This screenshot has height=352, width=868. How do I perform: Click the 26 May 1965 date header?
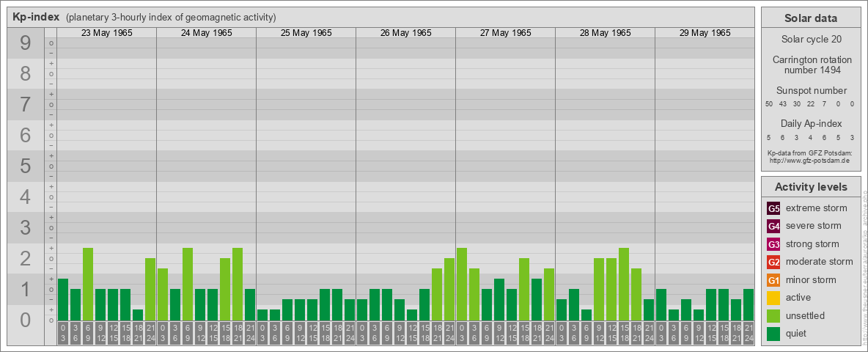click(405, 33)
